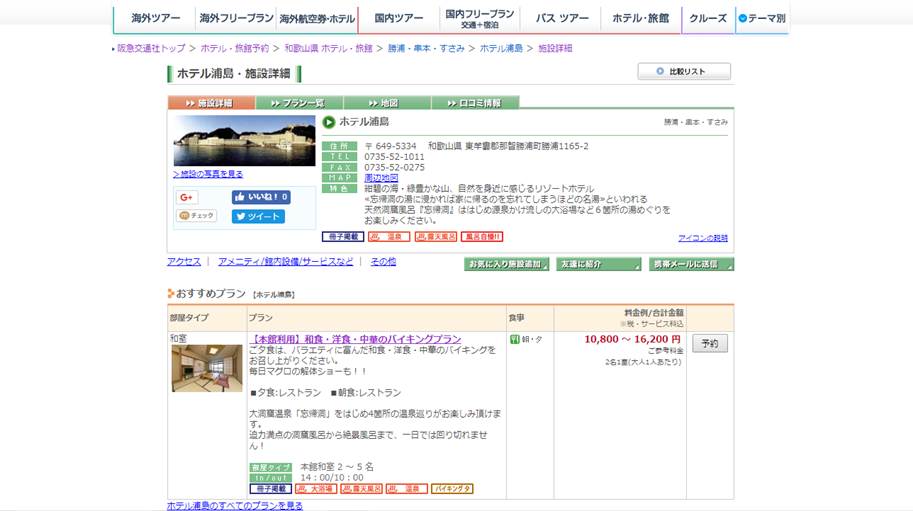Open the 海外フリープラン navigation tab
Viewport: 913px width, 511px height.
236,18
